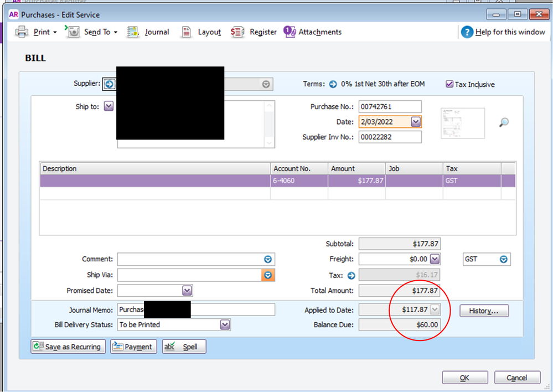This screenshot has width=553, height=392.
Task: Click the History button
Action: point(484,311)
